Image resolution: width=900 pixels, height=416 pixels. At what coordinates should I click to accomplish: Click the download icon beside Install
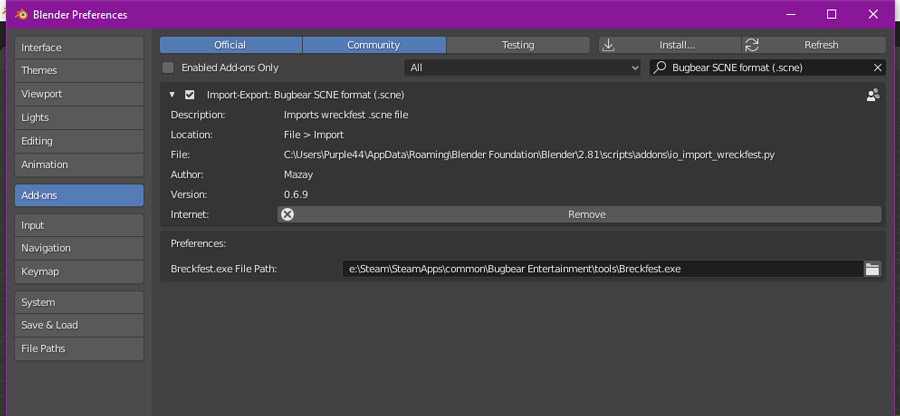click(x=608, y=45)
